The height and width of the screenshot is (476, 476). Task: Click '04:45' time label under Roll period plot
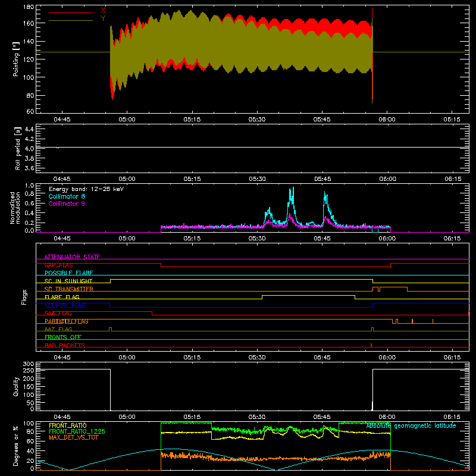(62, 179)
